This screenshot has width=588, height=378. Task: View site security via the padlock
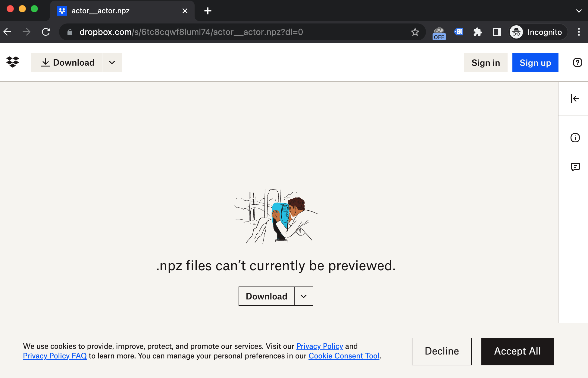tap(69, 32)
